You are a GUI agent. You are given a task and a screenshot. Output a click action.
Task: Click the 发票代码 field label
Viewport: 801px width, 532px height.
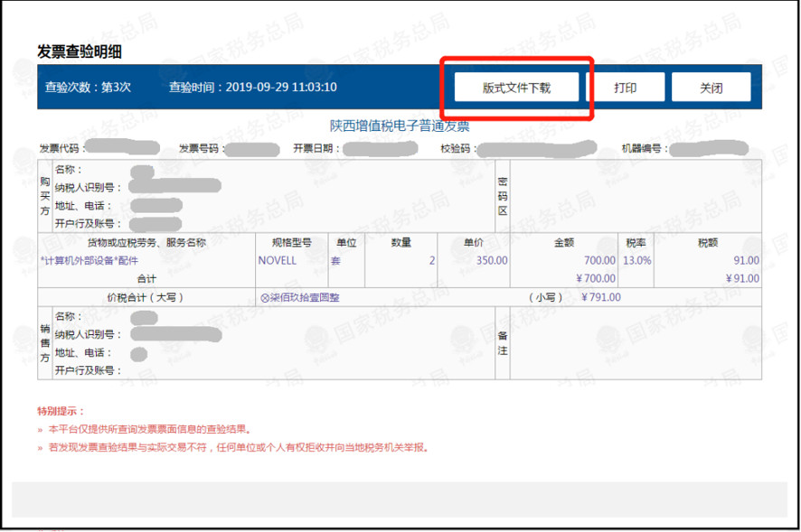coord(60,148)
